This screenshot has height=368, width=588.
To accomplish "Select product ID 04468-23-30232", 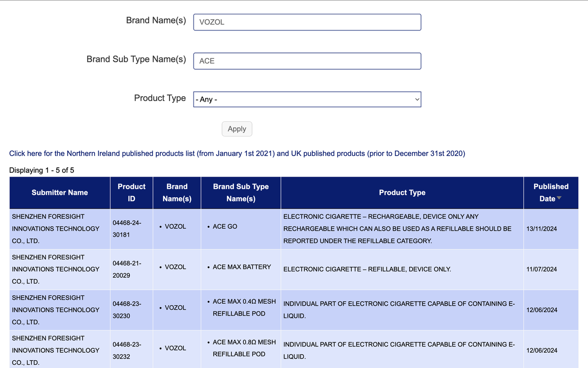I will [127, 350].
